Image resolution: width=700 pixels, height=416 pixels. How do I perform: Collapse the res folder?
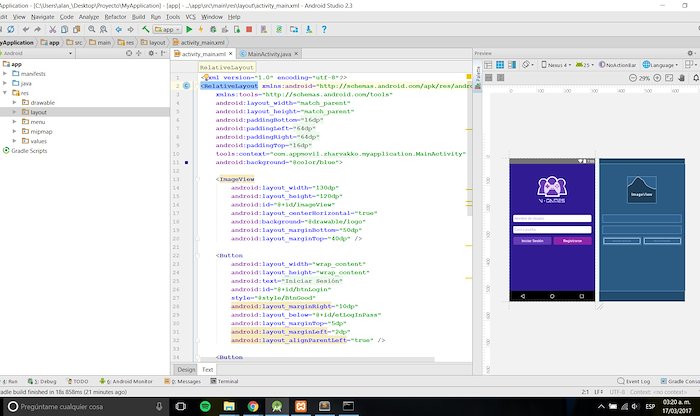[5, 93]
